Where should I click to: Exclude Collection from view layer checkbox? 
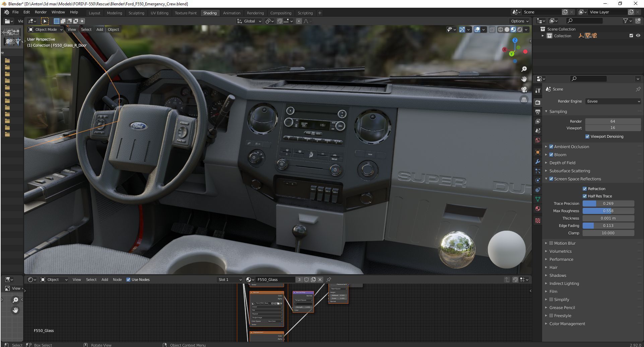pos(631,36)
